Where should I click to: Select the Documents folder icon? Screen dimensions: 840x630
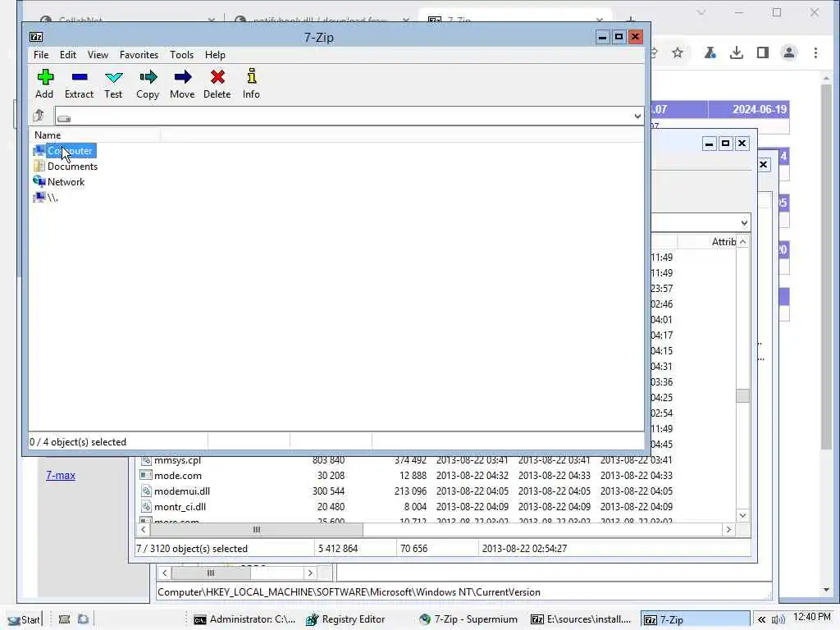coord(39,166)
